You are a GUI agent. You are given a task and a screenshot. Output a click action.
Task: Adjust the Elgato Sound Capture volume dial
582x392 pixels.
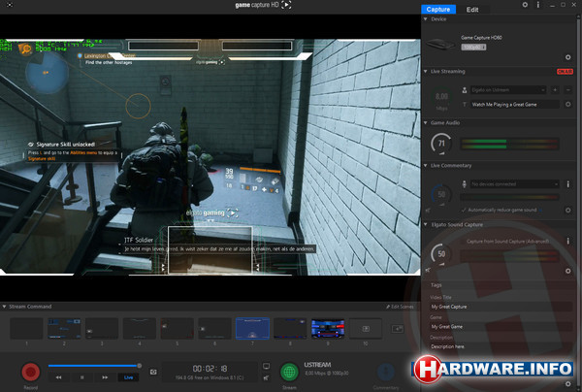coord(441,254)
